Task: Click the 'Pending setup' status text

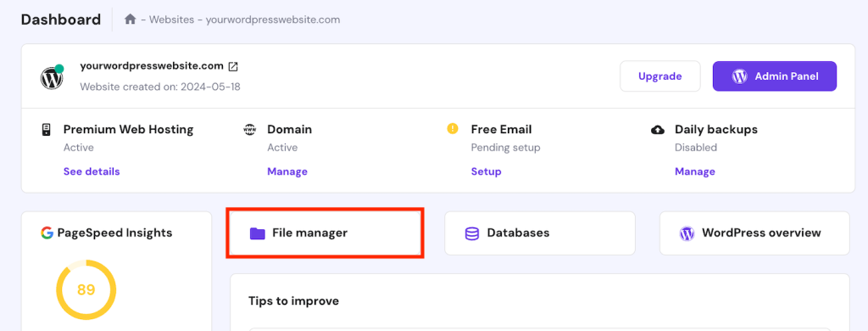Action: [505, 148]
